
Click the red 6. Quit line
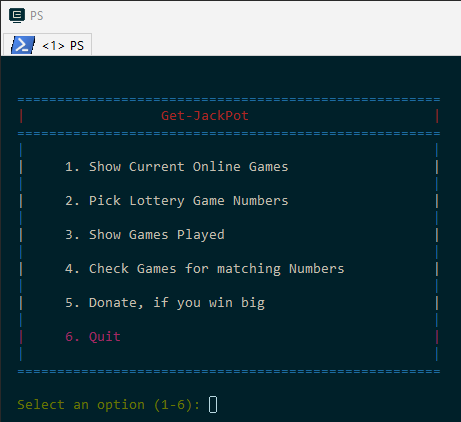coord(93,337)
